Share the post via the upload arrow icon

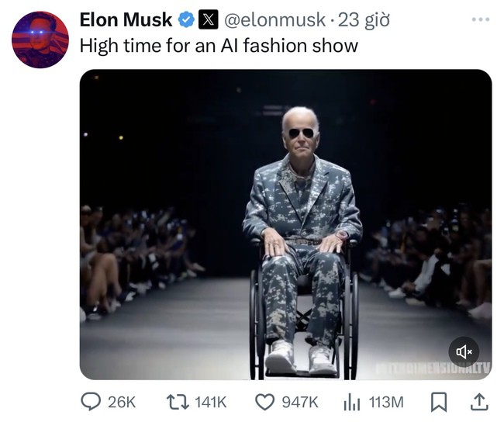[479, 400]
